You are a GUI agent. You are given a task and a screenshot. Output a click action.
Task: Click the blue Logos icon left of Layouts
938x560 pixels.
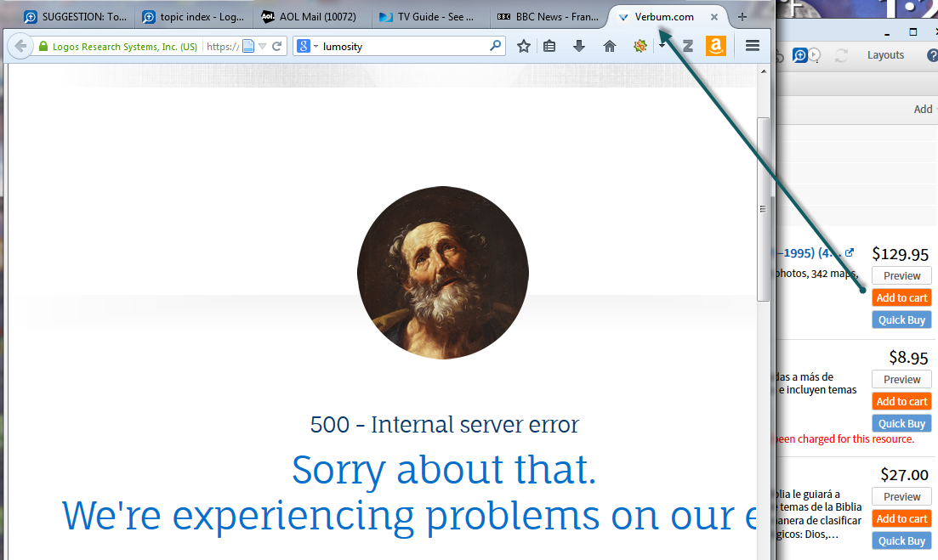click(x=800, y=55)
